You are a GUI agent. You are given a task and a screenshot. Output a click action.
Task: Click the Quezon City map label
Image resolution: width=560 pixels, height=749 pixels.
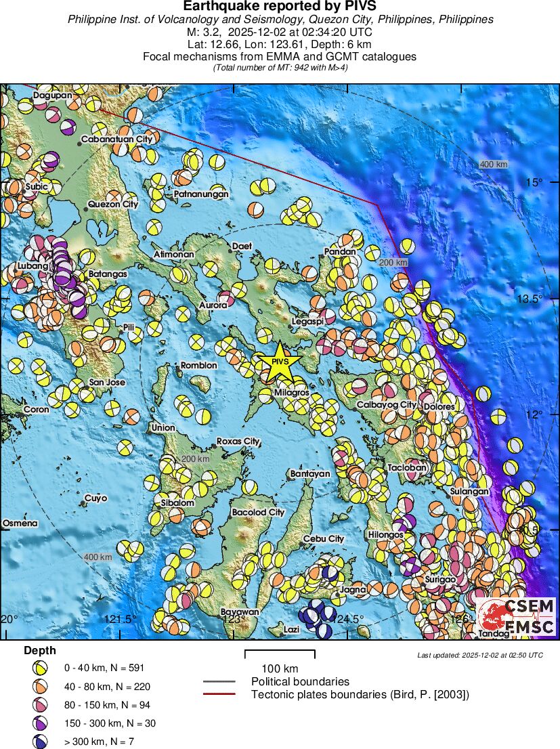pos(113,205)
